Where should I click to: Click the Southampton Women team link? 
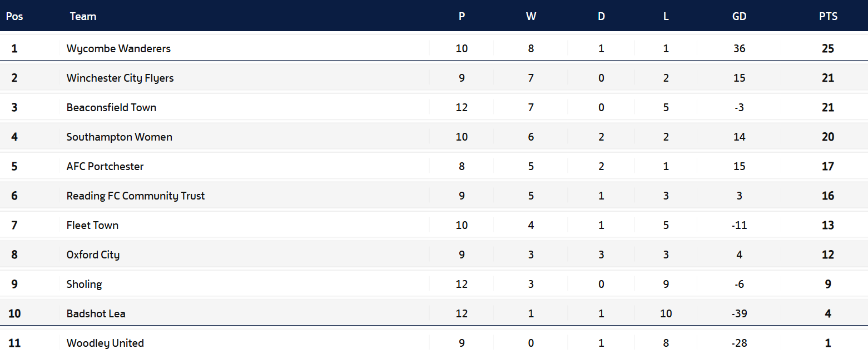click(119, 137)
